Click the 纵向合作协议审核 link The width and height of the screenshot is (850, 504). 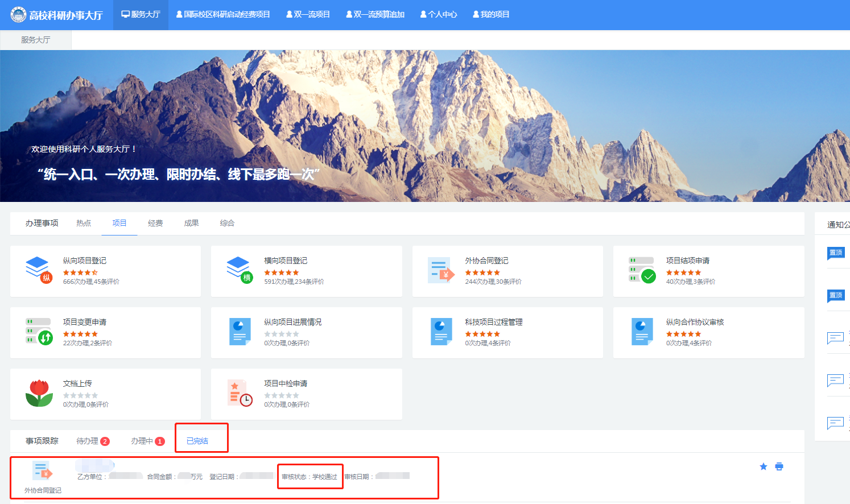coord(695,322)
